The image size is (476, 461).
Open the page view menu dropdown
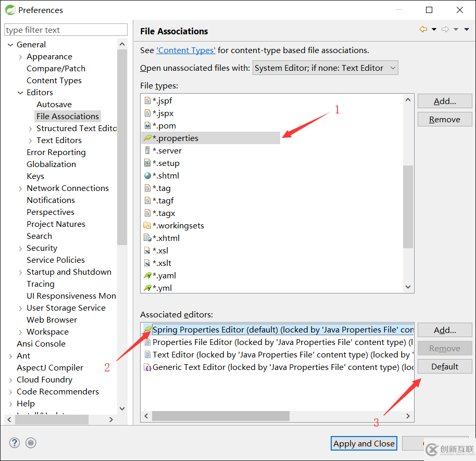tap(467, 30)
